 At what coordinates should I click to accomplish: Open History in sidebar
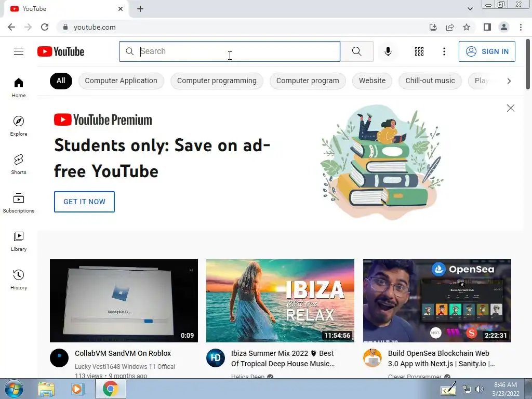tap(19, 280)
